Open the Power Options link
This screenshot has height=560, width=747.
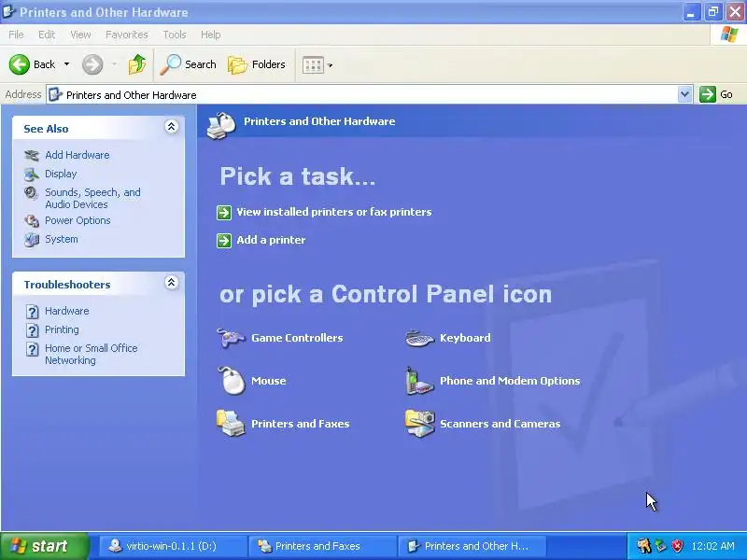coord(78,220)
